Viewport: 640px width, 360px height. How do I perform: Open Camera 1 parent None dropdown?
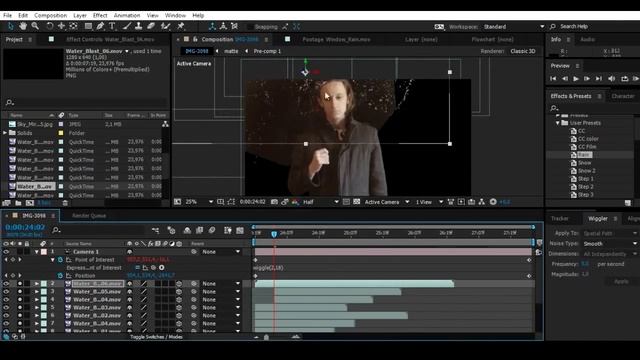[x=221, y=252]
